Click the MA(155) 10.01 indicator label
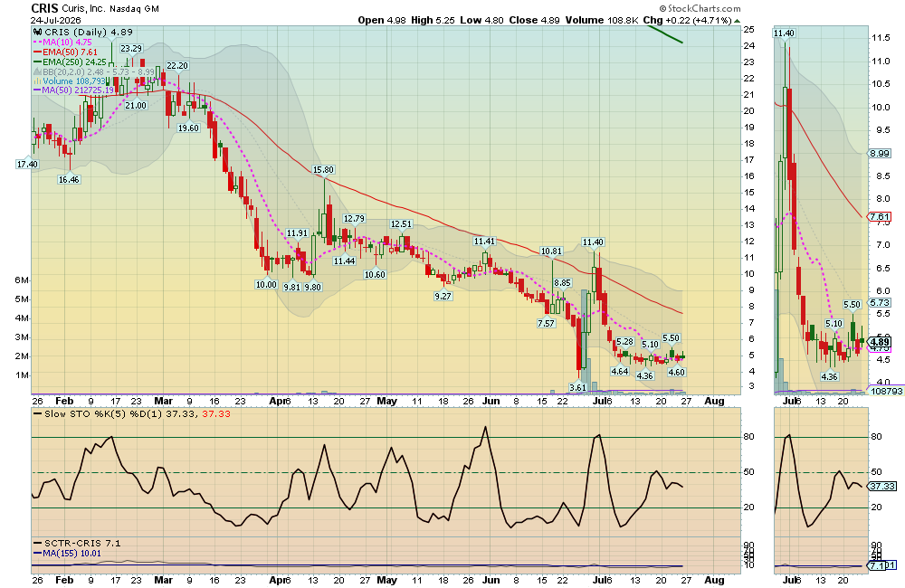The image size is (905, 588). [67, 553]
